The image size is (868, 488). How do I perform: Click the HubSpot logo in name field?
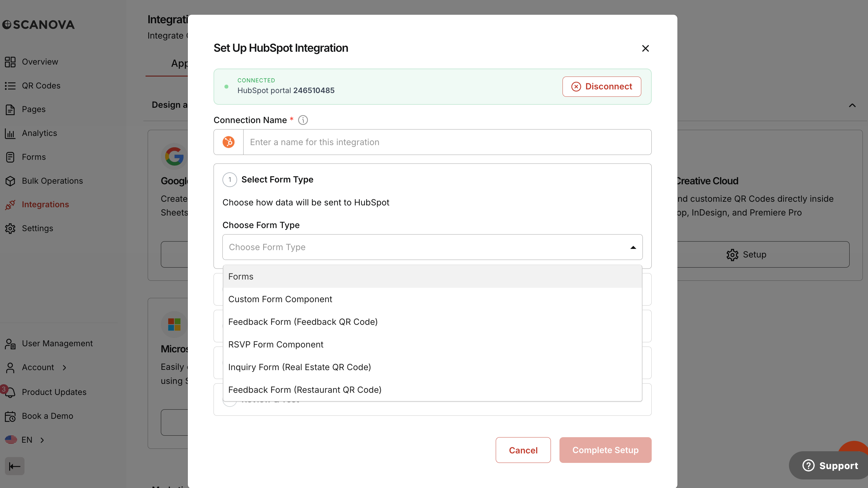click(x=229, y=142)
